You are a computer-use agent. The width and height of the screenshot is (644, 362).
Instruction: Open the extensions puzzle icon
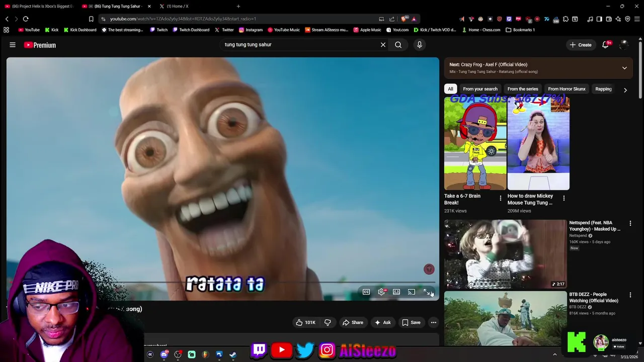[566, 19]
